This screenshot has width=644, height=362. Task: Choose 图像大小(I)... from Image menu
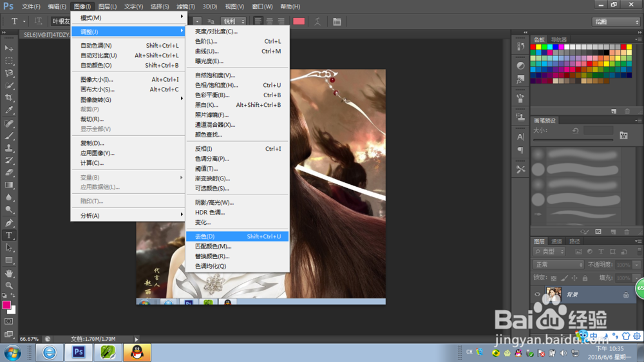coord(129,79)
